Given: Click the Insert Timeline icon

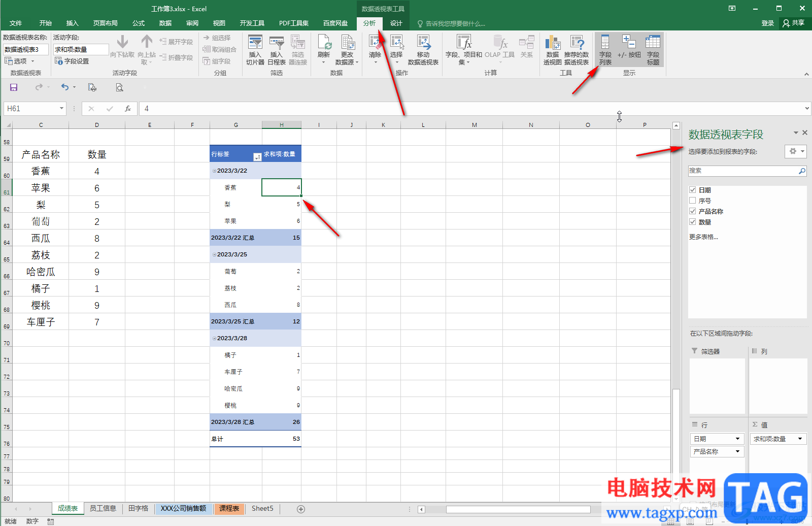Looking at the screenshot, I should [x=276, y=50].
